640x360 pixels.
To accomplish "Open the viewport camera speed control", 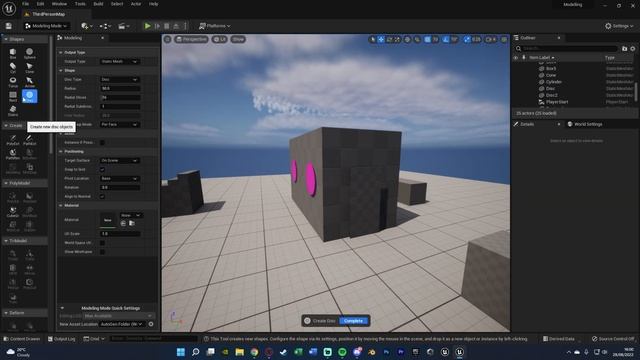I will coord(491,39).
